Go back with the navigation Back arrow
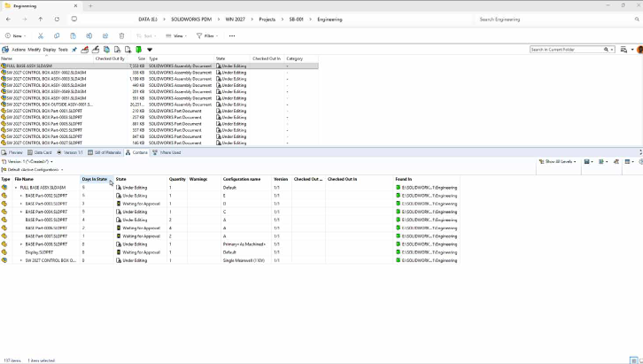Viewport: 643px width, 364px height. 9,19
